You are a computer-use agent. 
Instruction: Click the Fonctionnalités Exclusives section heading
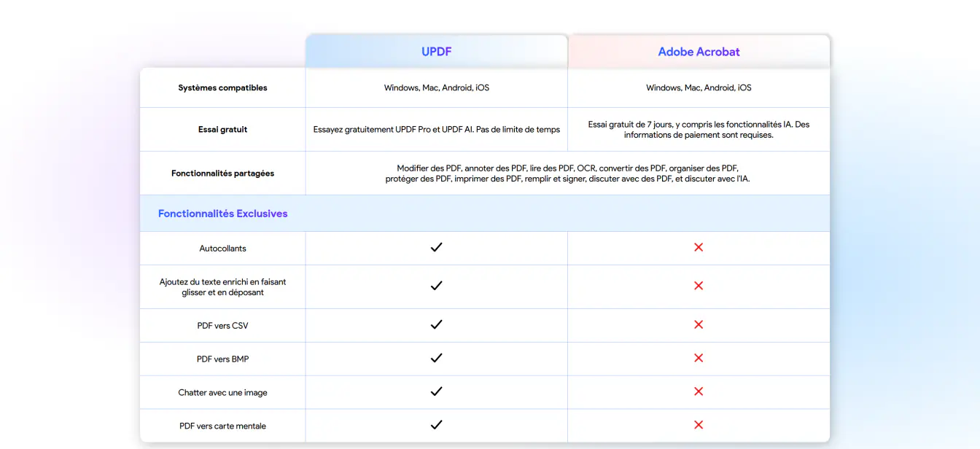[223, 214]
